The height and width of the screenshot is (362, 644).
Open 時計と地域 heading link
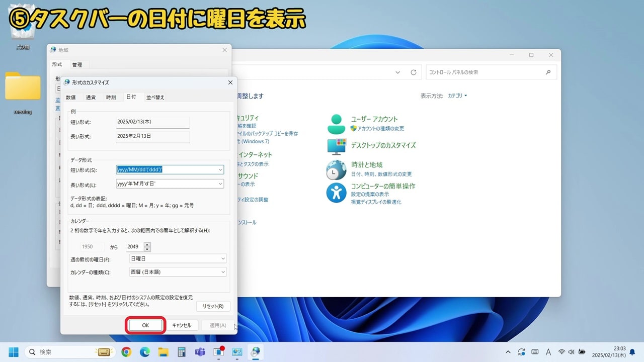point(367,164)
